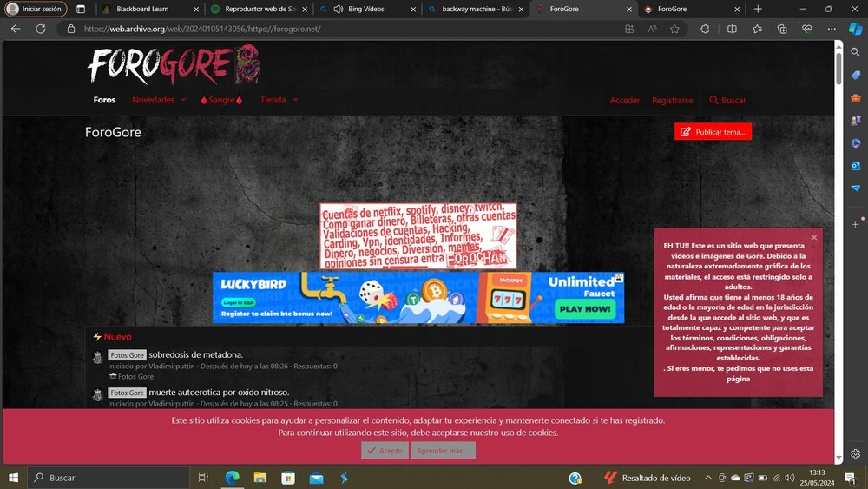Click the Publicar tema button
Viewport: 868px width, 489px height.
pos(713,132)
